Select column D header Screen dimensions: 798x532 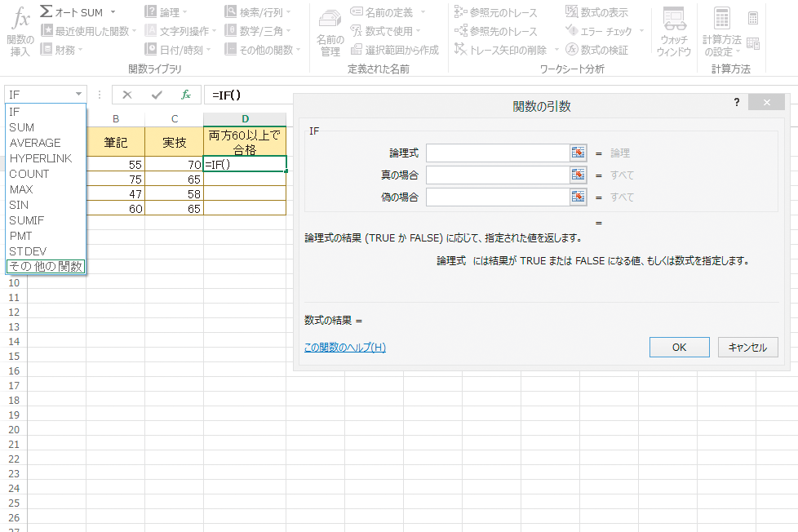246,118
